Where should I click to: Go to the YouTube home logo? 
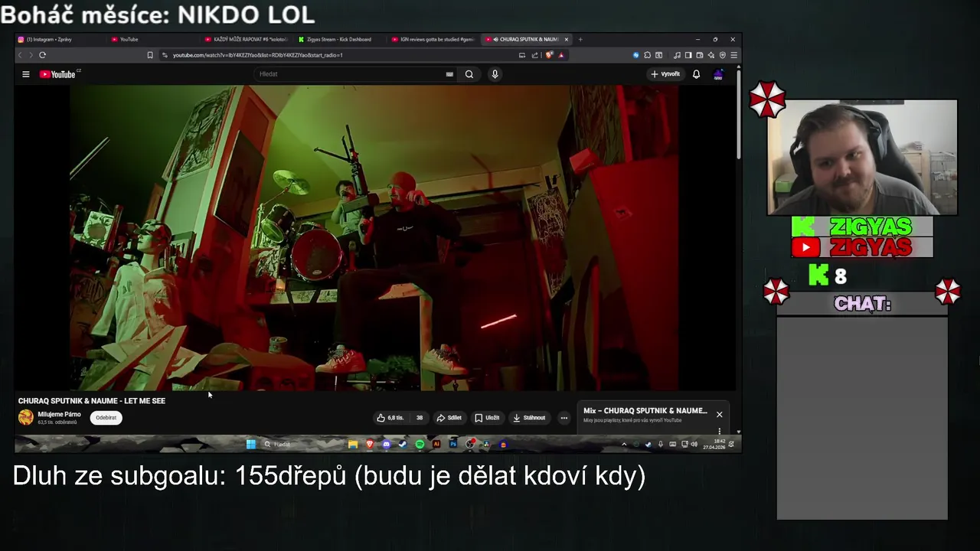click(59, 74)
